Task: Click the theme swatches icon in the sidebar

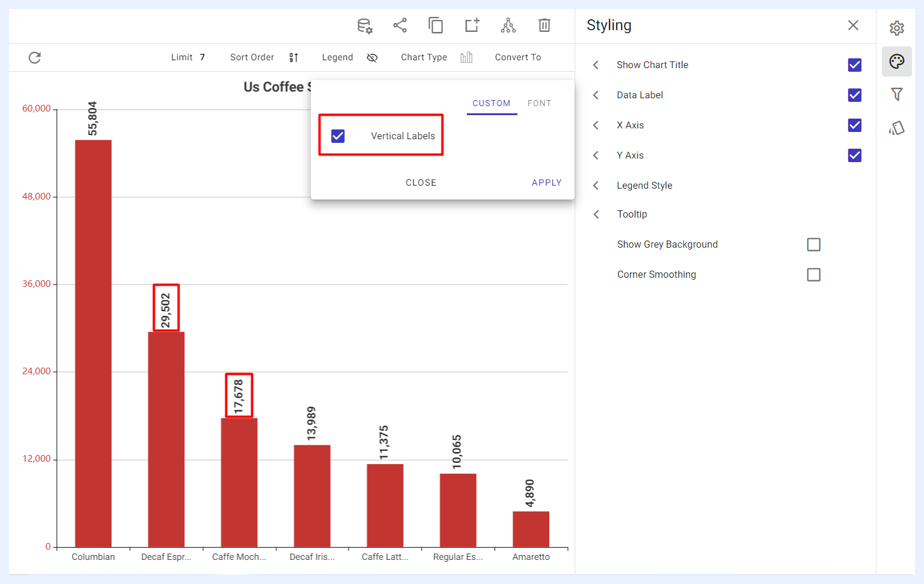Action: point(897,128)
